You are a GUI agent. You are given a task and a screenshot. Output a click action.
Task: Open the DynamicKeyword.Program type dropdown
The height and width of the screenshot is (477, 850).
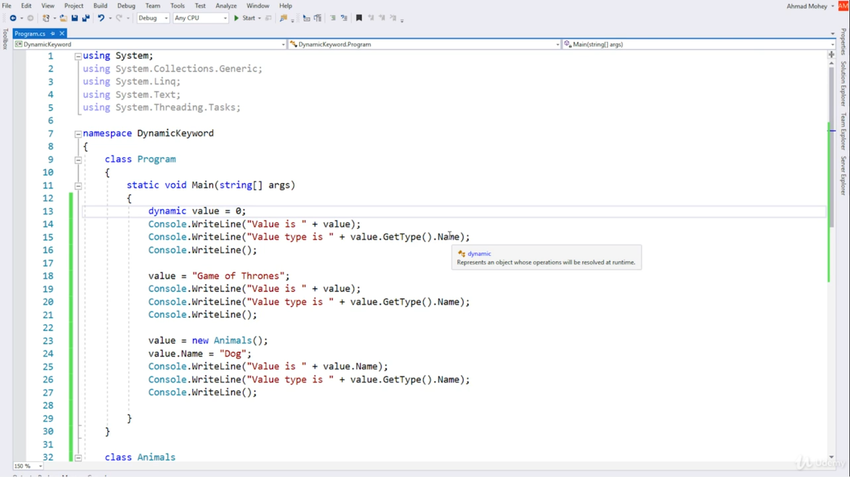[x=424, y=44]
